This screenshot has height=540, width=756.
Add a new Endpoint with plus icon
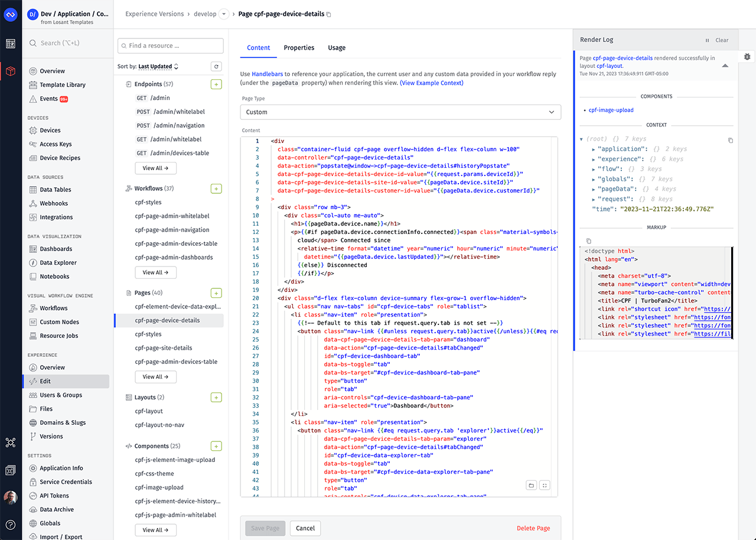pyautogui.click(x=216, y=84)
